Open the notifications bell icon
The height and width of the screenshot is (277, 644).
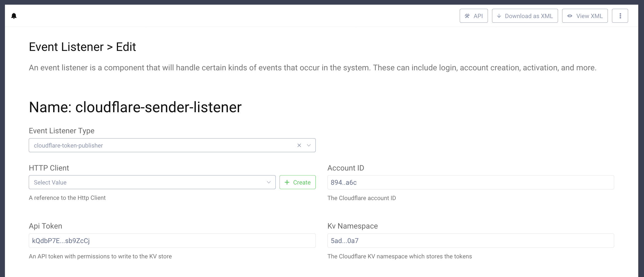14,16
